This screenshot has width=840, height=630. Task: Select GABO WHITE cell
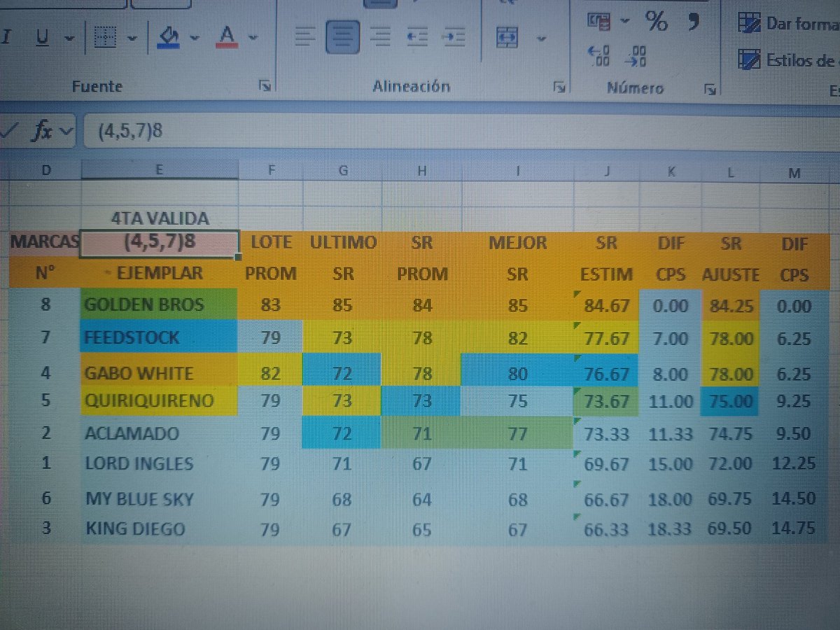(160, 372)
